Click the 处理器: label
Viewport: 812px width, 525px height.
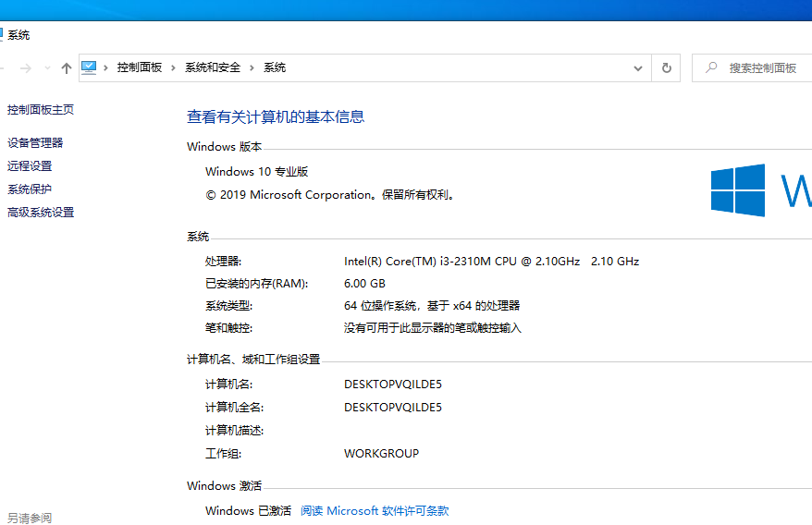coord(223,262)
